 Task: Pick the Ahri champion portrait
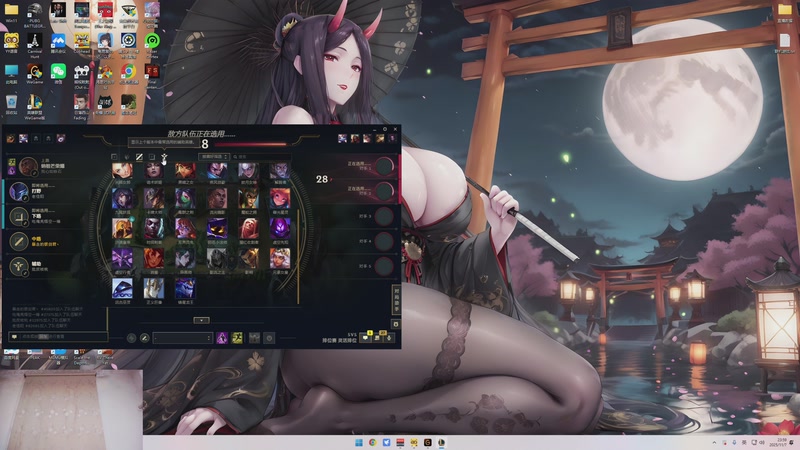[x=122, y=198]
